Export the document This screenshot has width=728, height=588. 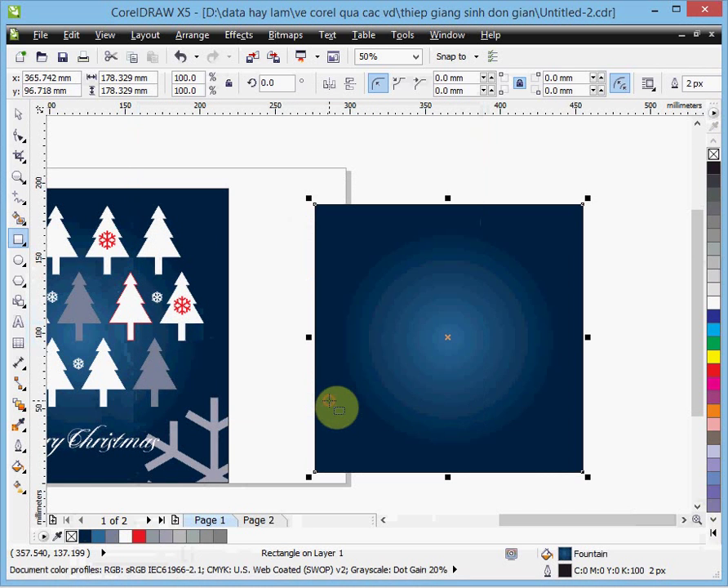point(273,56)
